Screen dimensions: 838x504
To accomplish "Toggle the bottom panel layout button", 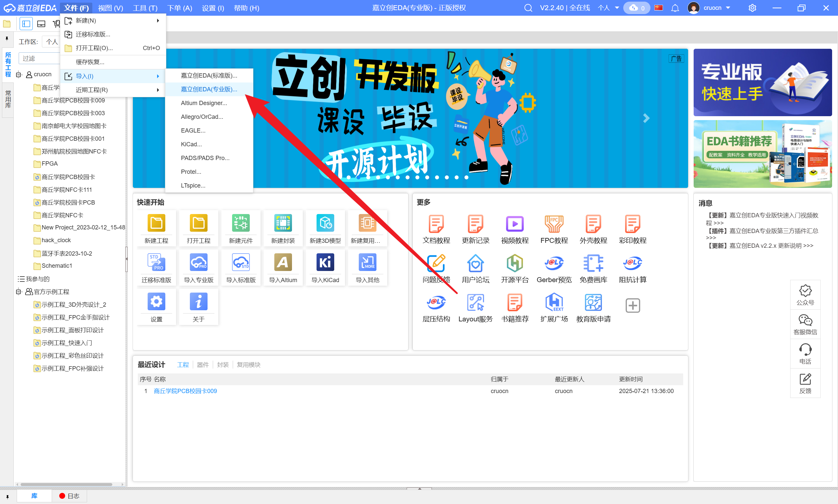I will [x=41, y=24].
